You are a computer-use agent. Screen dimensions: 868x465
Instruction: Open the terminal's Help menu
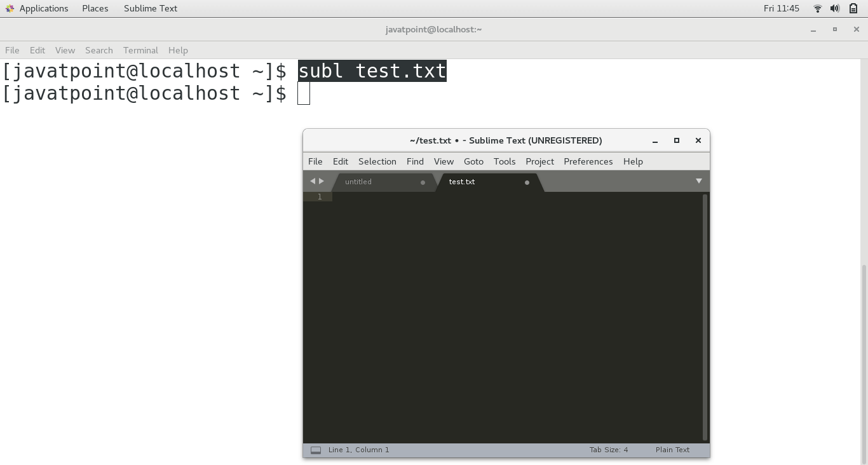click(178, 50)
